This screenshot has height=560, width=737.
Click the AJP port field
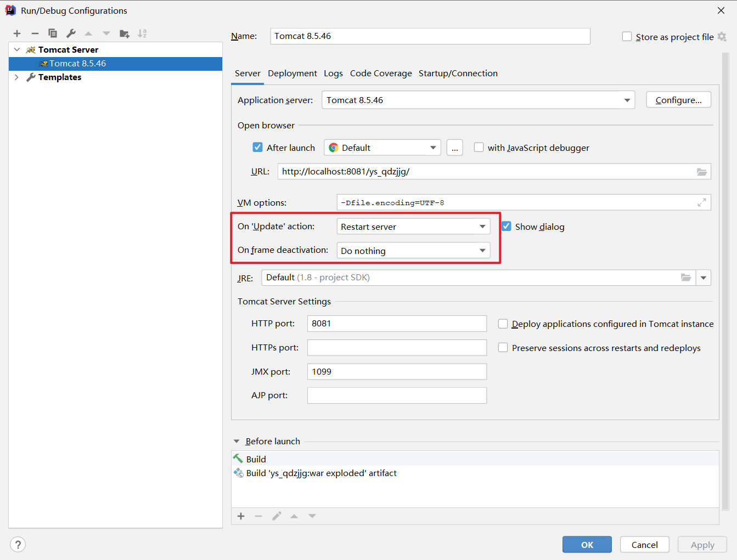coord(397,395)
